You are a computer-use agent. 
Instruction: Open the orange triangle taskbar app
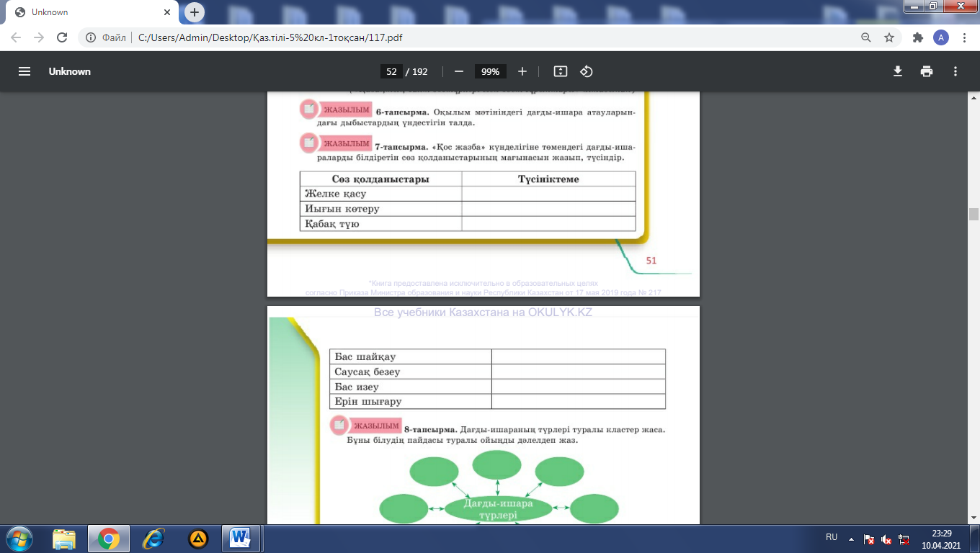click(198, 538)
